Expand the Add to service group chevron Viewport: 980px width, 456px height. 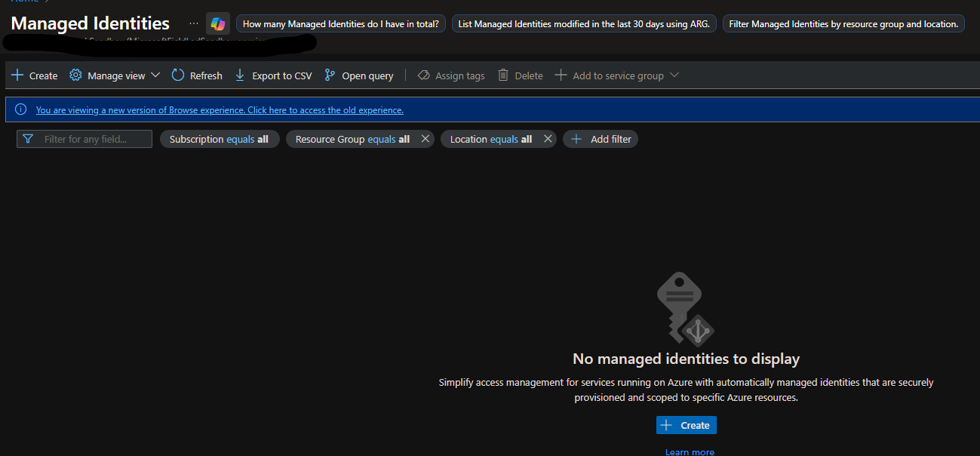(x=674, y=75)
